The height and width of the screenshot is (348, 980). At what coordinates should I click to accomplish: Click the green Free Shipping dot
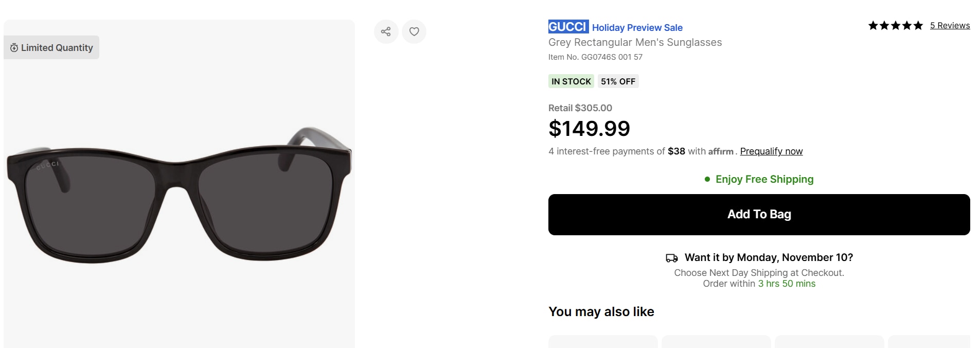[707, 179]
